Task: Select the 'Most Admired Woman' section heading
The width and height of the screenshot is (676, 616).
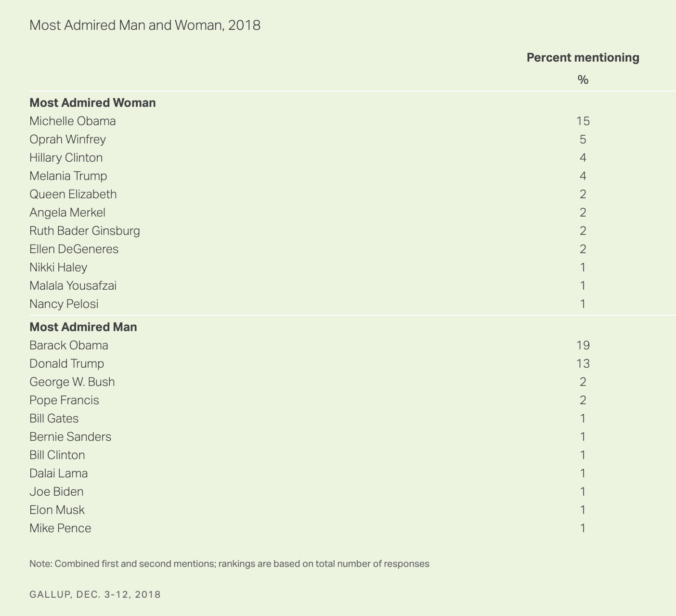Action: pos(92,103)
